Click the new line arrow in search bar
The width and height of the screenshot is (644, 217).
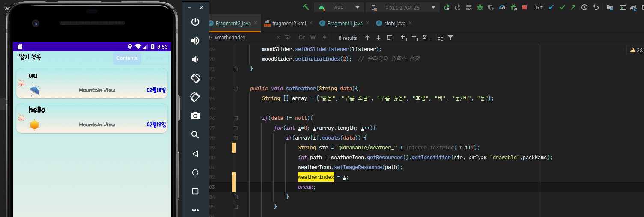288,38
